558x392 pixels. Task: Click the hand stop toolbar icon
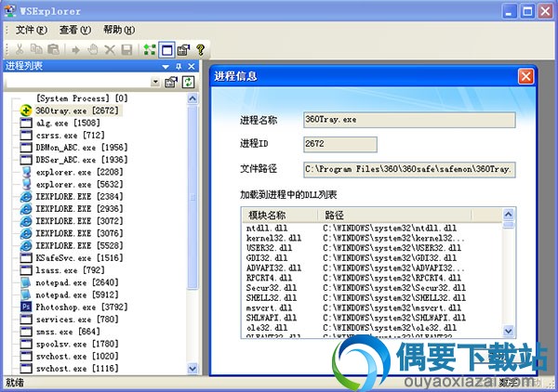coord(93,49)
